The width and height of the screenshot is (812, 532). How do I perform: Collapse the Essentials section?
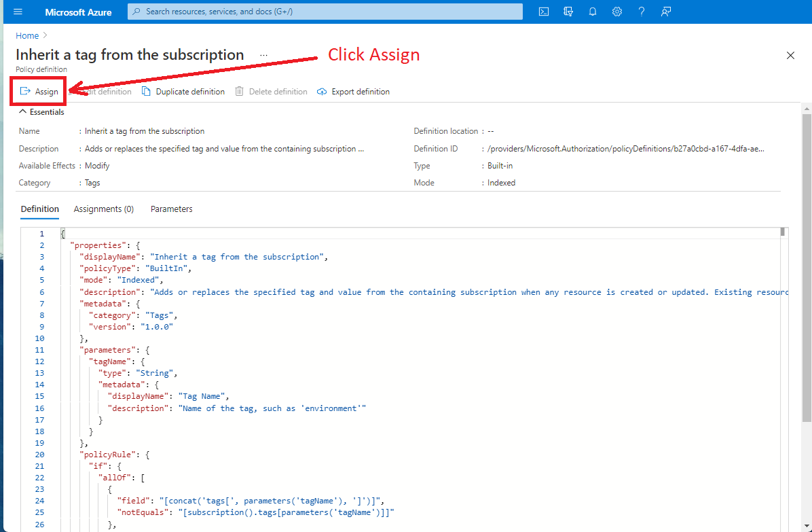click(41, 112)
